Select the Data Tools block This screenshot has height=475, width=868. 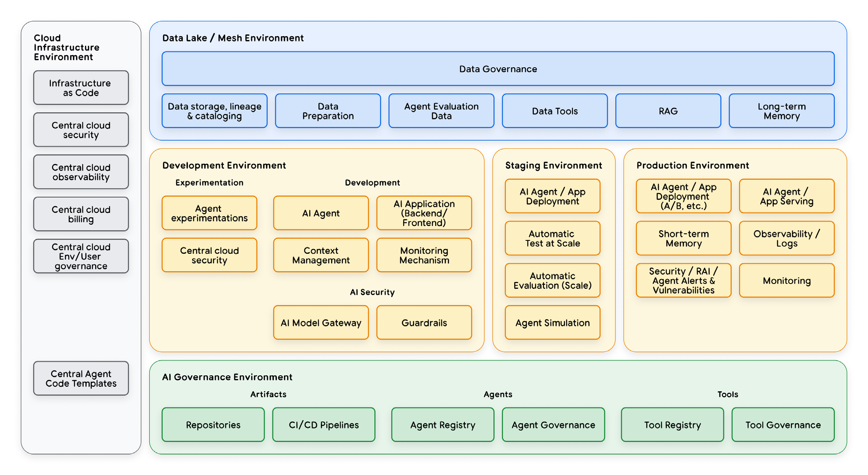coord(555,111)
